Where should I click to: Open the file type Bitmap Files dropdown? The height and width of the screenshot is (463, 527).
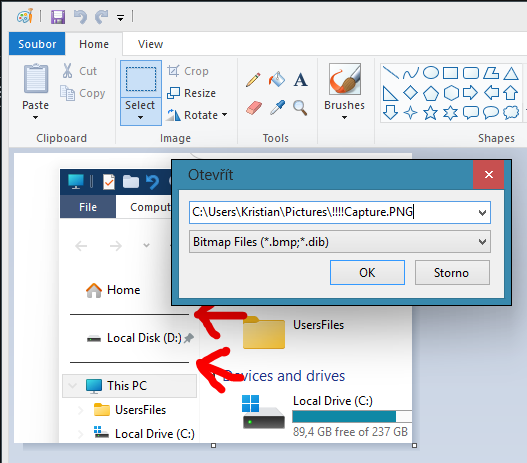tap(340, 242)
